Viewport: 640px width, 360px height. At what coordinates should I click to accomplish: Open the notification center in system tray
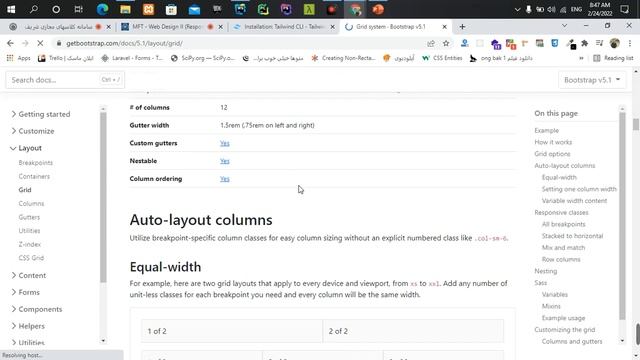624,9
